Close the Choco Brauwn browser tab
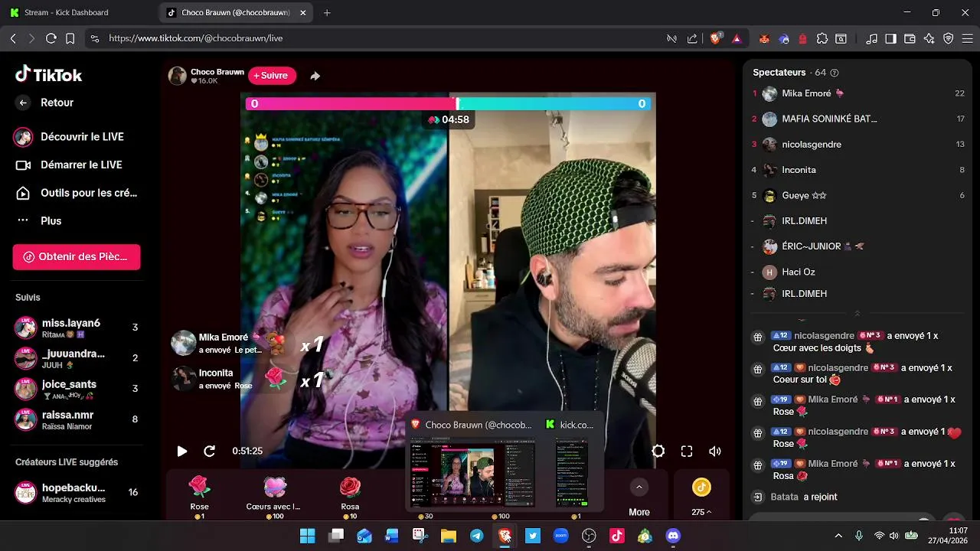980x551 pixels. pyautogui.click(x=303, y=12)
